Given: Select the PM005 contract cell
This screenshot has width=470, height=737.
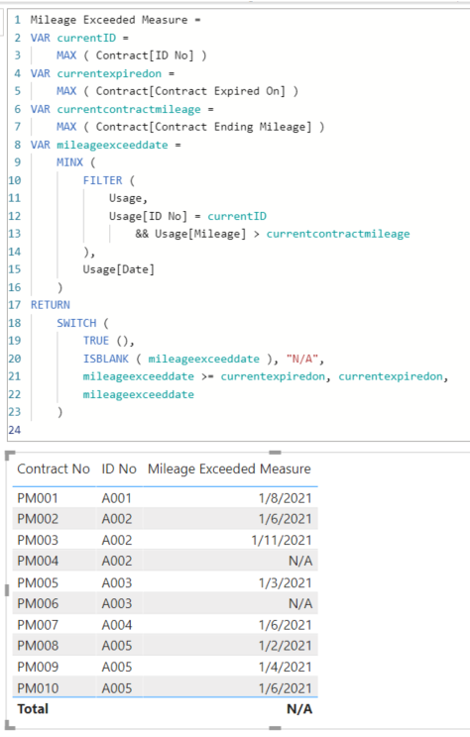Looking at the screenshot, I should tap(38, 583).
